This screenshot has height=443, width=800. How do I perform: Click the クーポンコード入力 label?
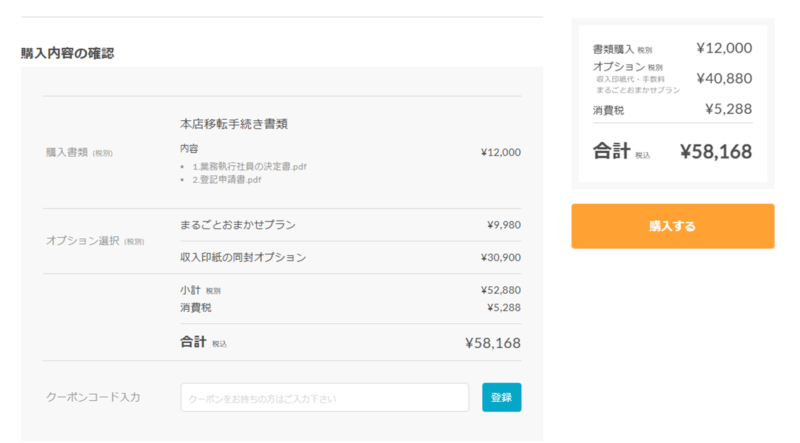93,397
